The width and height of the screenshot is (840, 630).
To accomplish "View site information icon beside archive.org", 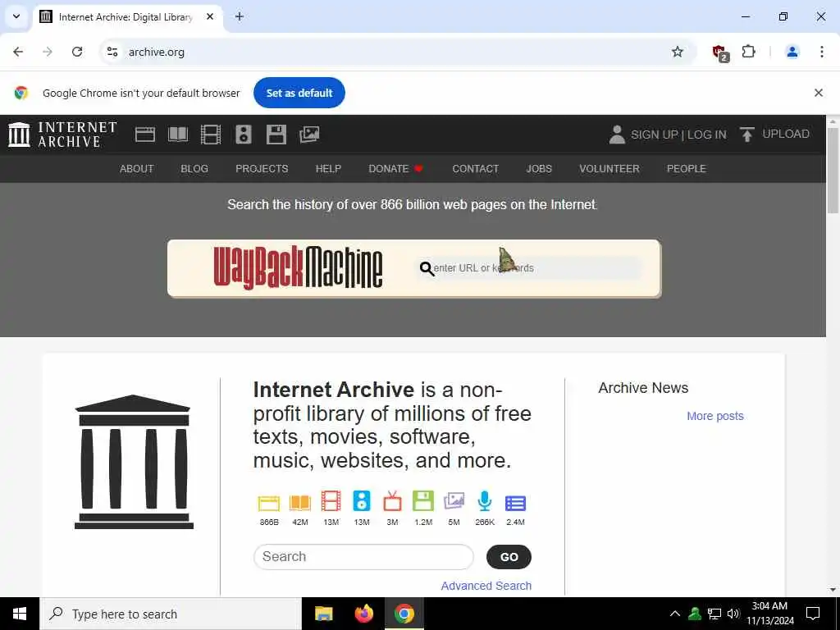I will [112, 52].
